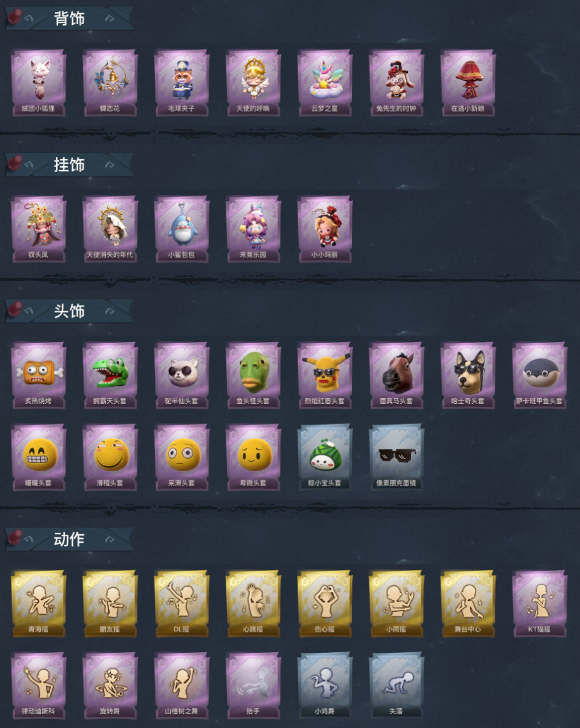Pick the 小鲨包包 shark pendant
Screen dimensions: 580x728
pos(182,229)
